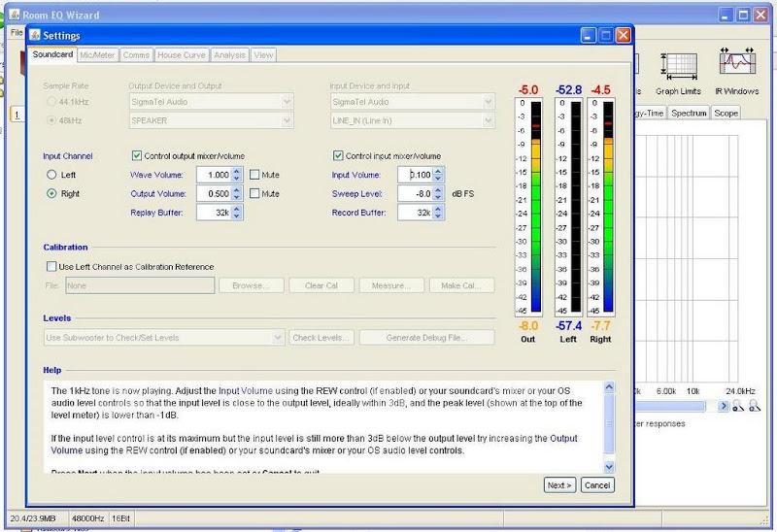777x532 pixels.
Task: Click the Java icon in Settings title bar
Action: click(x=35, y=35)
